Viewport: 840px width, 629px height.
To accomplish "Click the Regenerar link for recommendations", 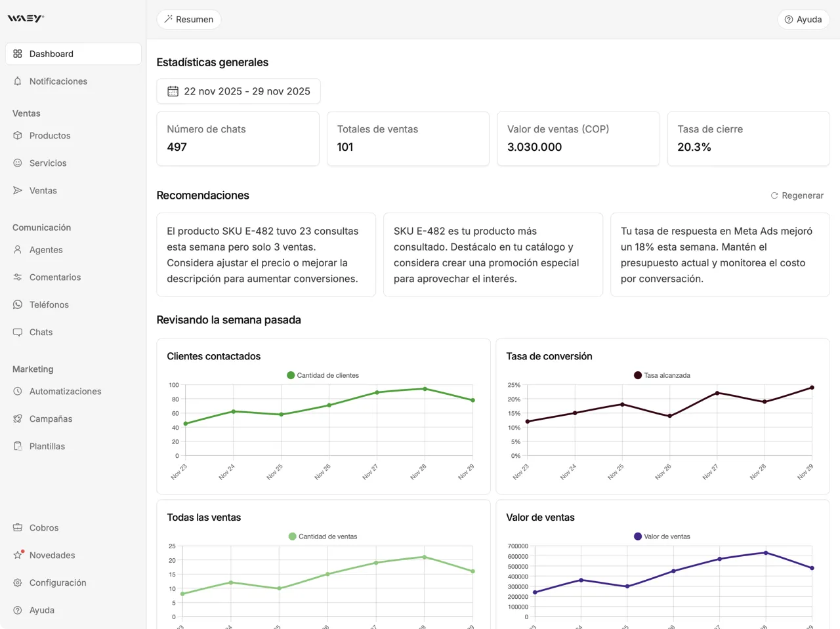I will point(797,195).
